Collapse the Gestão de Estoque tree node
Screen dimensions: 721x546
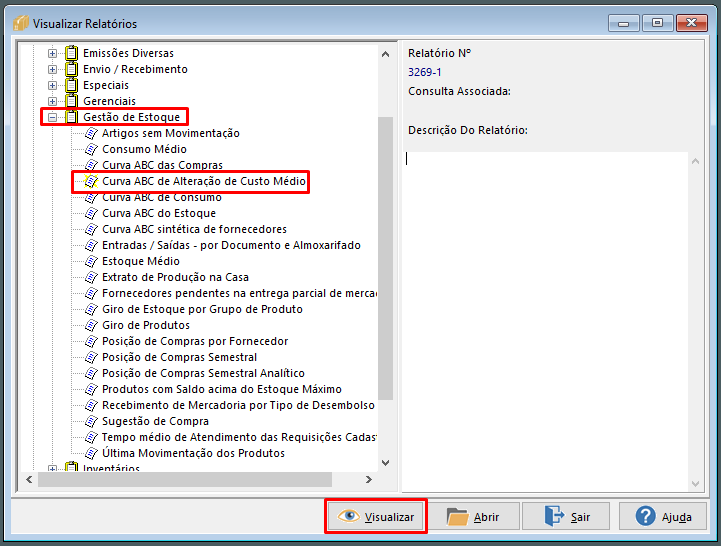coord(52,117)
